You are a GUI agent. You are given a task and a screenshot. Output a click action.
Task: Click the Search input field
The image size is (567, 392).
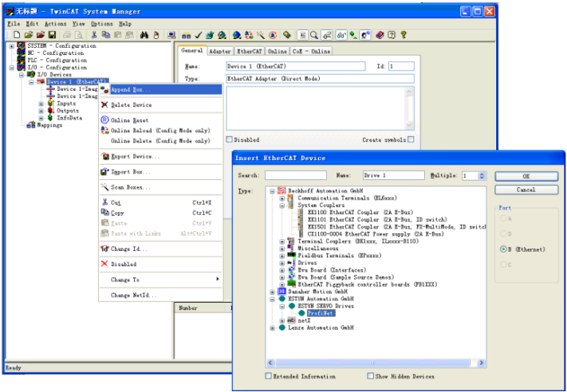click(x=296, y=175)
